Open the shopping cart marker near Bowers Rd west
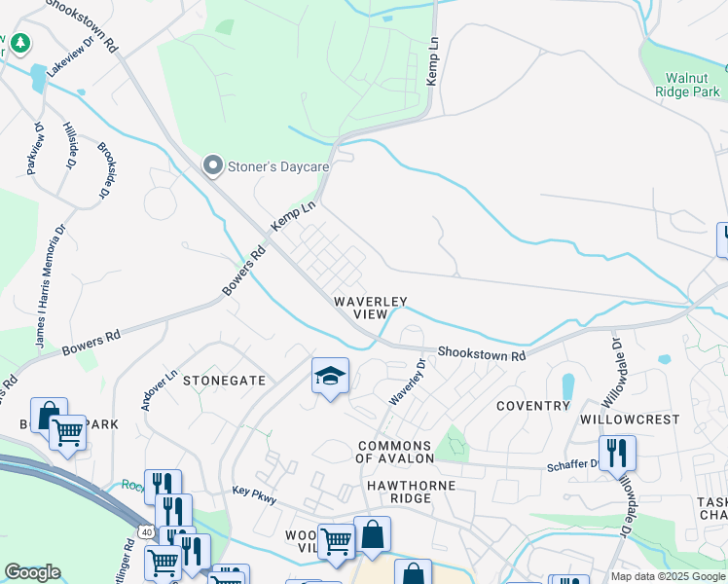The width and height of the screenshot is (728, 584). click(x=67, y=434)
